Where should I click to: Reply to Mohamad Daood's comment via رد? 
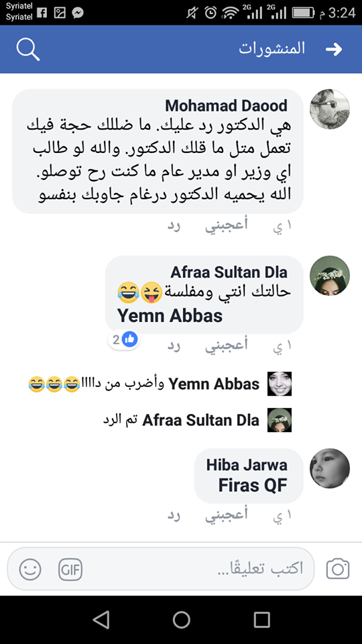point(174,226)
